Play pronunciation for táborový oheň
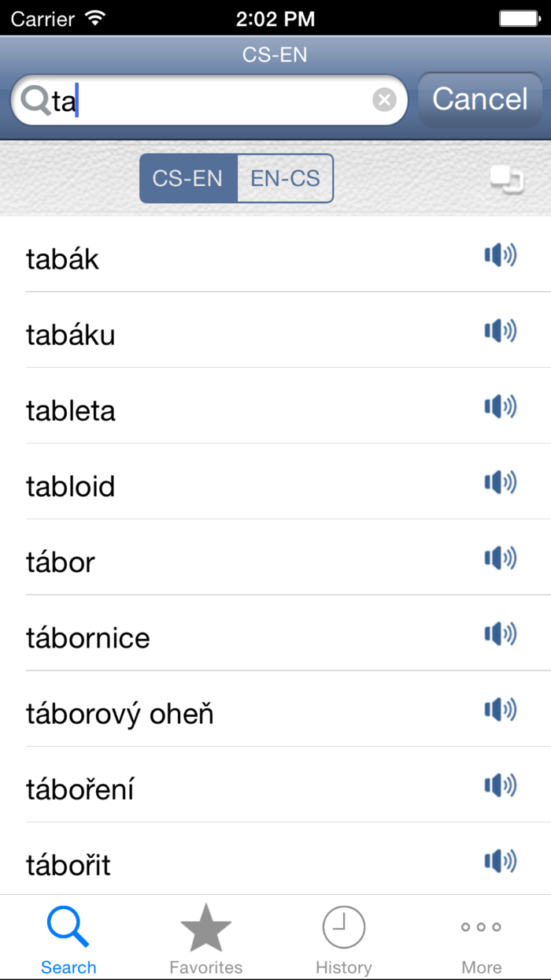This screenshot has height=980, width=551. click(501, 710)
